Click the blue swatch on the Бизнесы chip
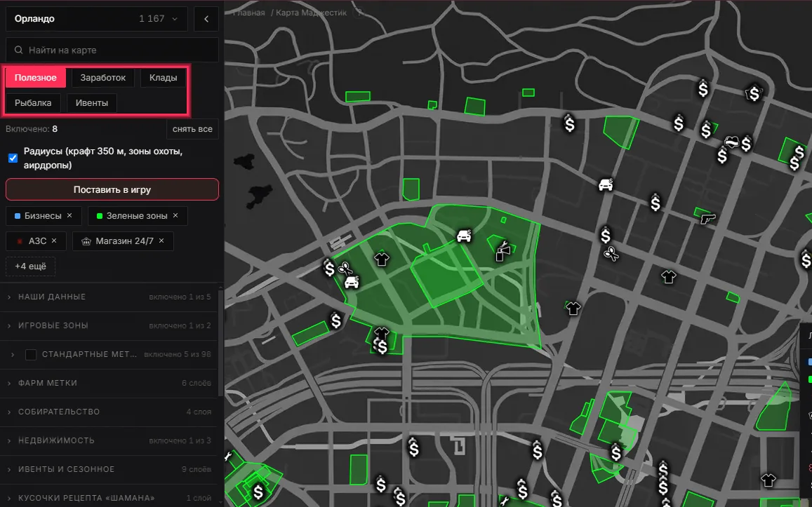Screen dimensions: 812x507 coord(17,216)
